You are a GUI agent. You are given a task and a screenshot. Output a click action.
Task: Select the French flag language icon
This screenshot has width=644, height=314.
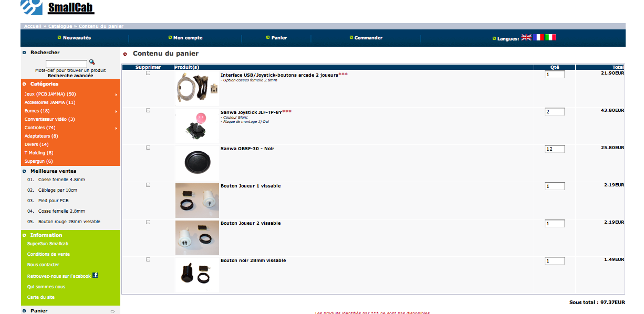tap(538, 38)
